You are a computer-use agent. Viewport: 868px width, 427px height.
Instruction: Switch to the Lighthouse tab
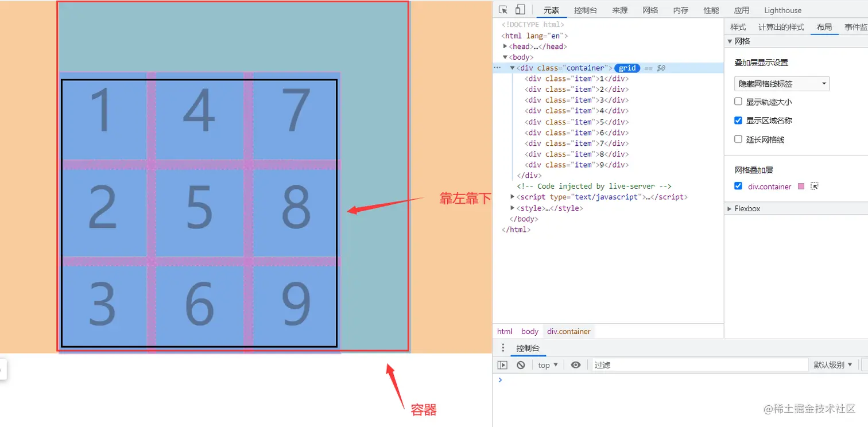(783, 10)
